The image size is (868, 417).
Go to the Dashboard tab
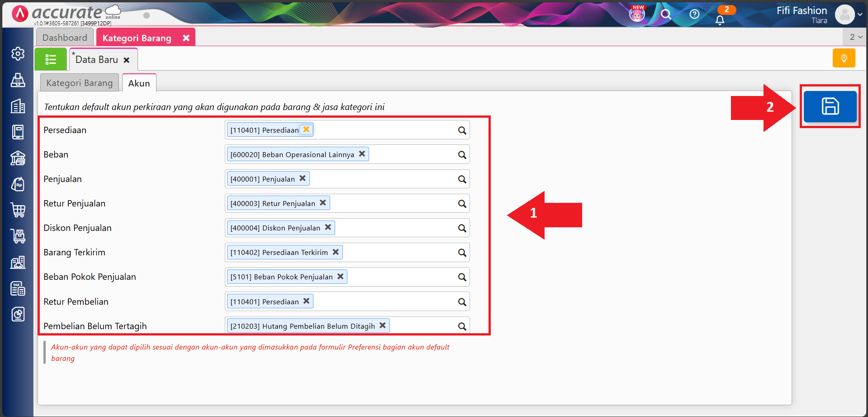65,38
